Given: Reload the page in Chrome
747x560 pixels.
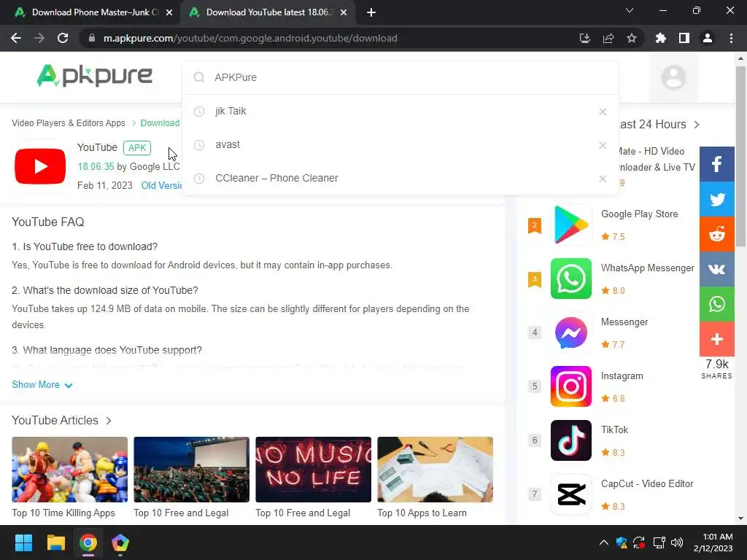Looking at the screenshot, I should coord(63,38).
